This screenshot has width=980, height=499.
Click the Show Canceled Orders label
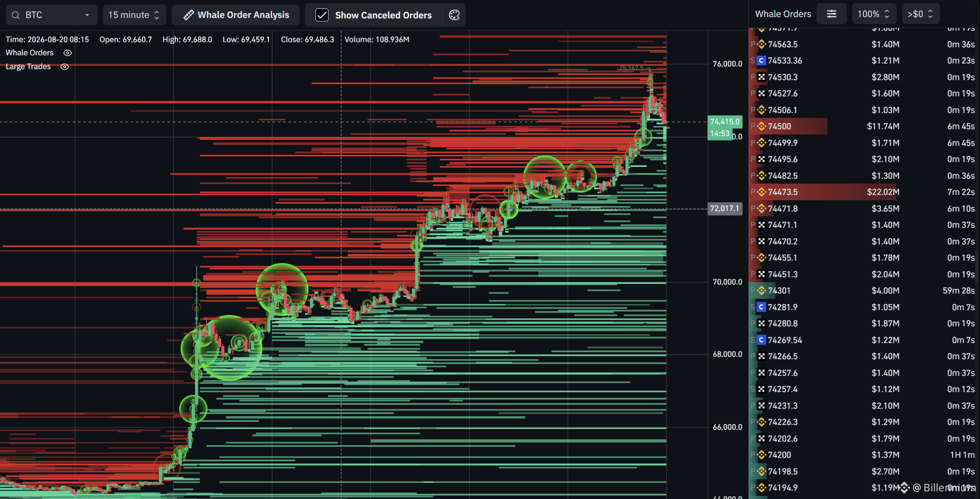[x=383, y=15]
